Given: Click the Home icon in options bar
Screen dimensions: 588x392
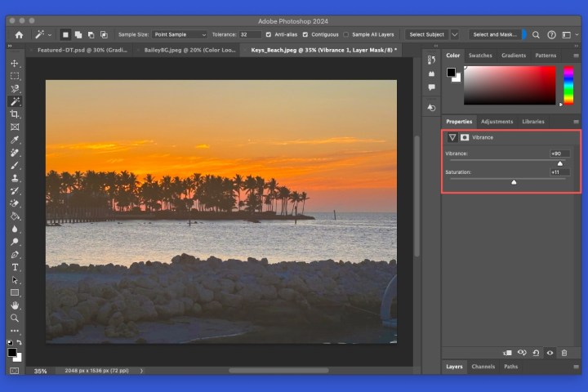Looking at the screenshot, I should coord(19,35).
